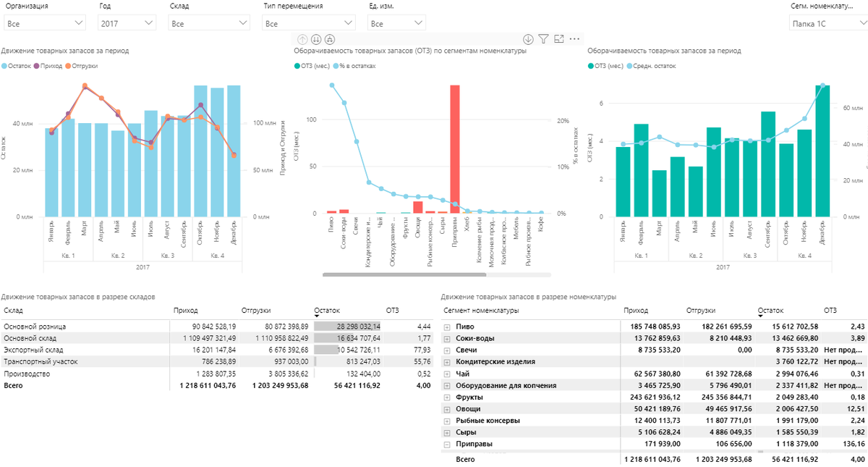Open the Сегм. номенклатуры Папка 1С dropdown
The width and height of the screenshot is (868, 467).
[x=827, y=23]
